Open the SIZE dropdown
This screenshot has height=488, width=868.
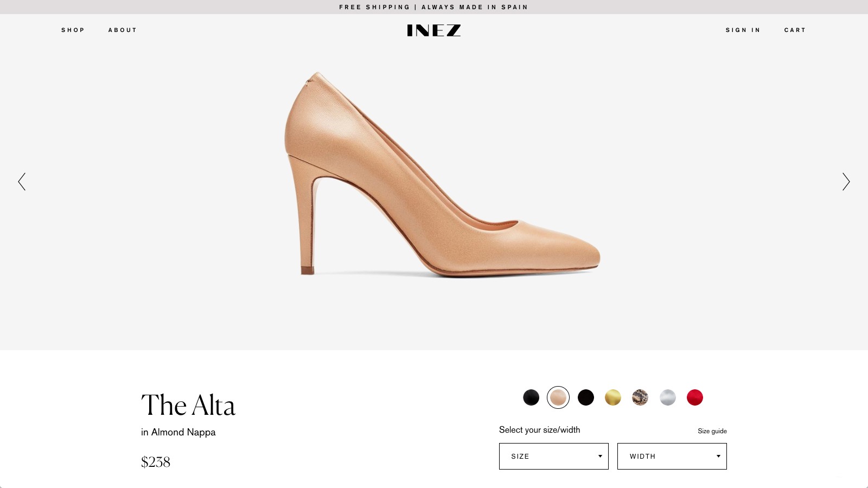coord(553,456)
